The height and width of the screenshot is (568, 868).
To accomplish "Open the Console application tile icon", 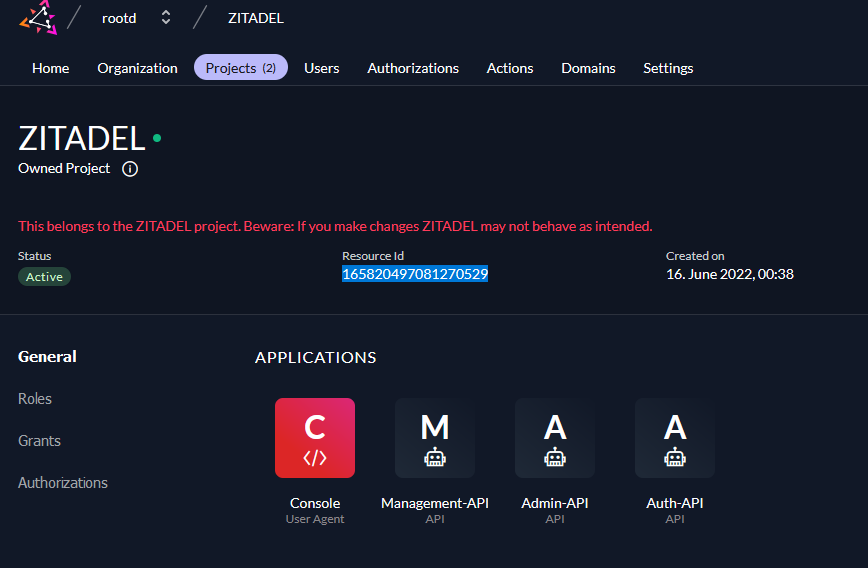I will (315, 438).
